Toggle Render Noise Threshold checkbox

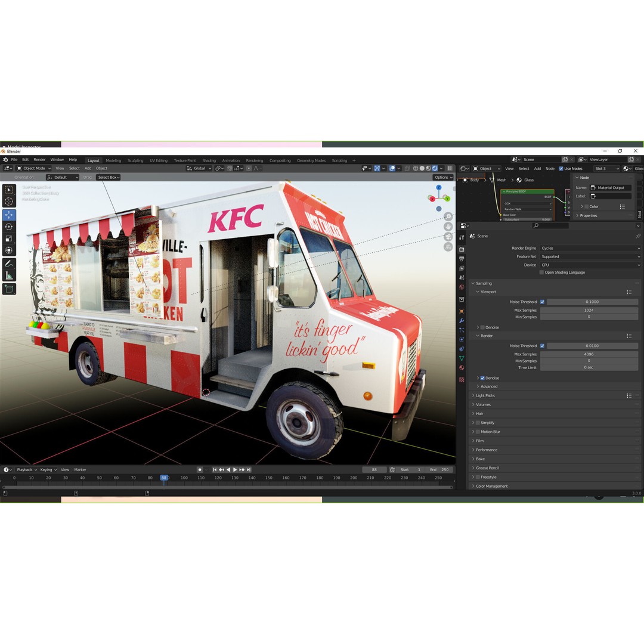click(542, 346)
